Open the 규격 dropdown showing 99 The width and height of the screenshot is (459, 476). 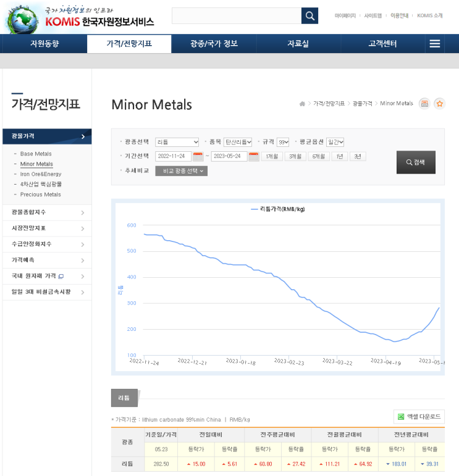point(283,142)
